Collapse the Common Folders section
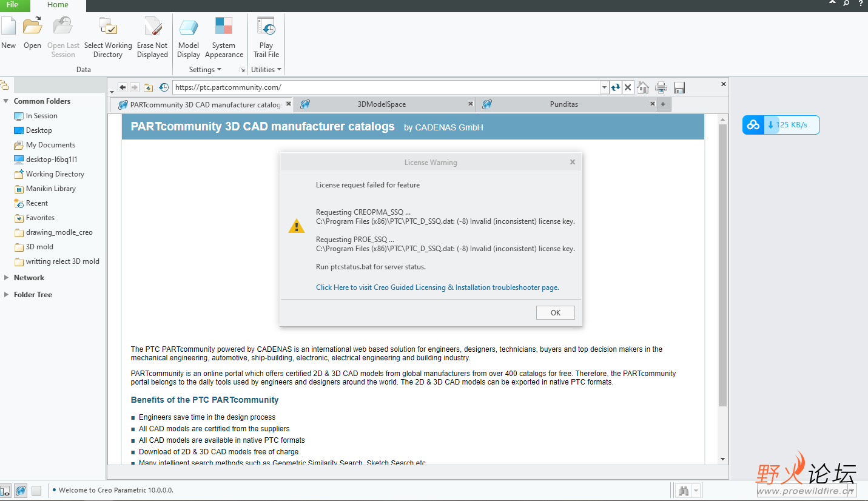 (x=6, y=101)
